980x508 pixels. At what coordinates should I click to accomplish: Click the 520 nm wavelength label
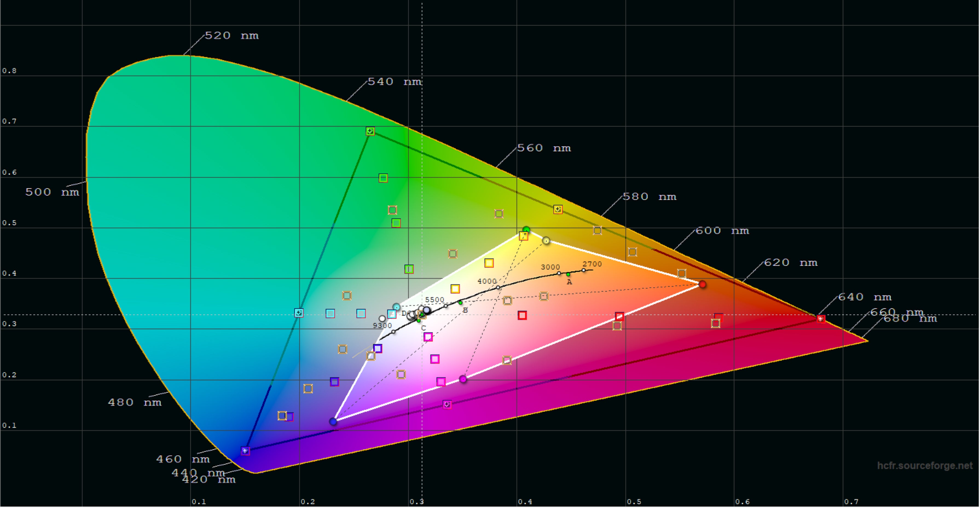pyautogui.click(x=231, y=36)
